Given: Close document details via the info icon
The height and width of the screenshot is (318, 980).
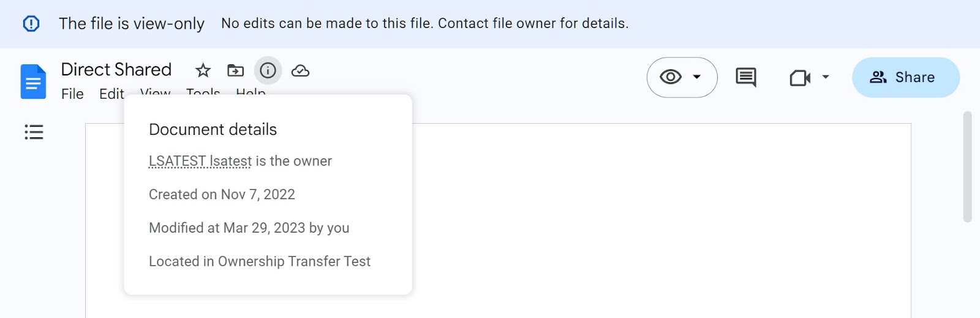Looking at the screenshot, I should pos(268,70).
